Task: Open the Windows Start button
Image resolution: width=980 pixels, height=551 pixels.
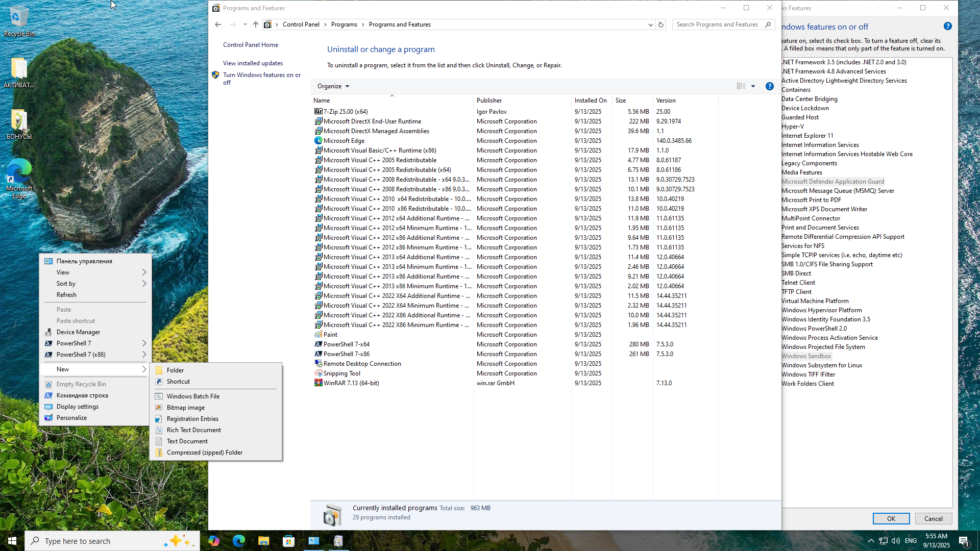Action: [12, 541]
